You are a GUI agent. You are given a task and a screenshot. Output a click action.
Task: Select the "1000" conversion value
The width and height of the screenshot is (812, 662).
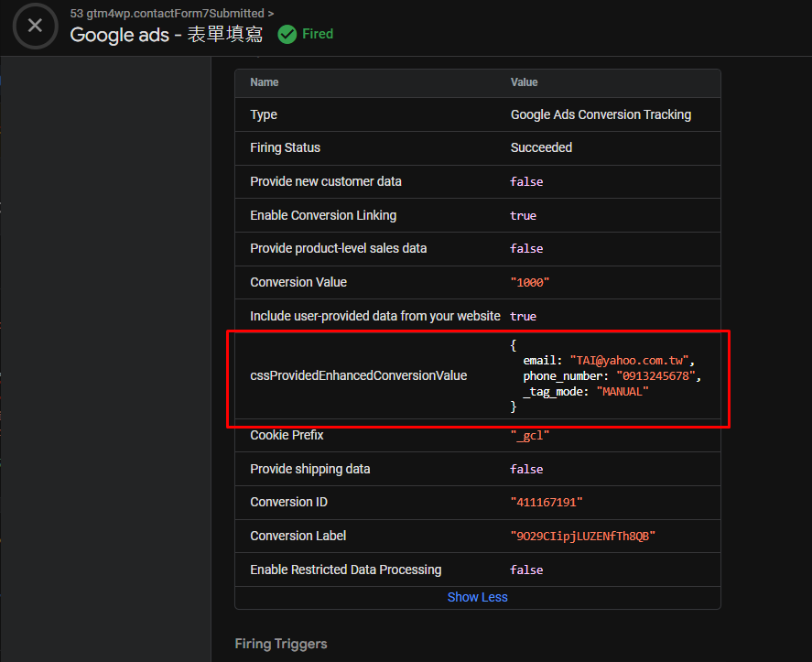[x=530, y=282]
